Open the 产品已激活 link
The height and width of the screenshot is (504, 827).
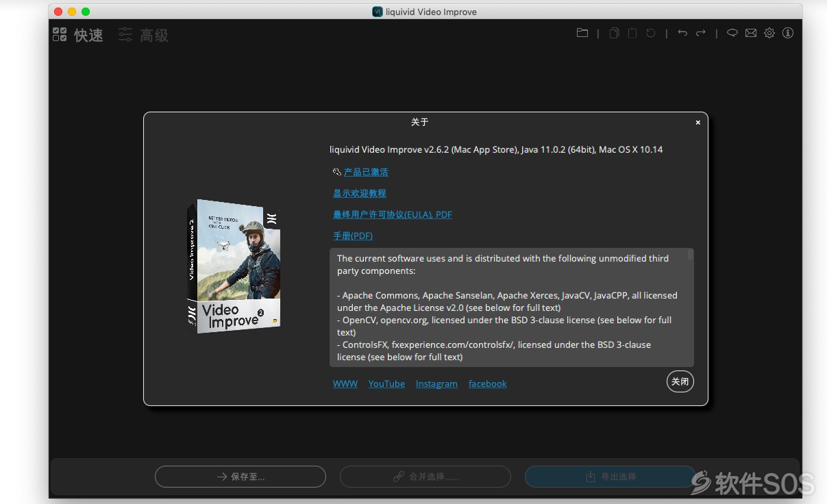click(x=366, y=172)
